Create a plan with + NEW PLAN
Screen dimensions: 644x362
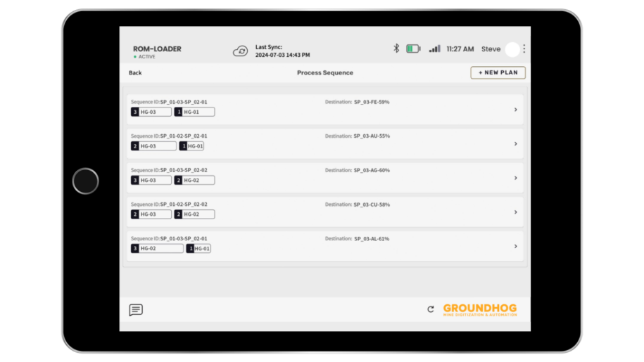[498, 72]
